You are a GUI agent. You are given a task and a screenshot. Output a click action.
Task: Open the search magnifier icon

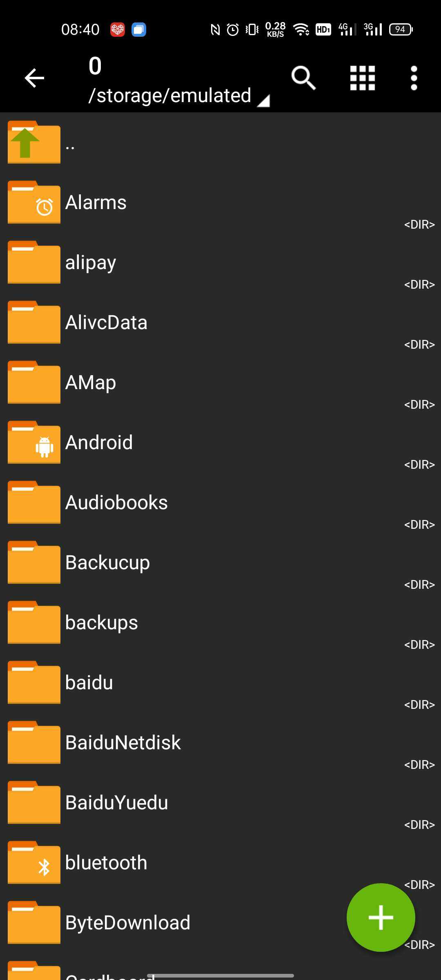point(303,78)
